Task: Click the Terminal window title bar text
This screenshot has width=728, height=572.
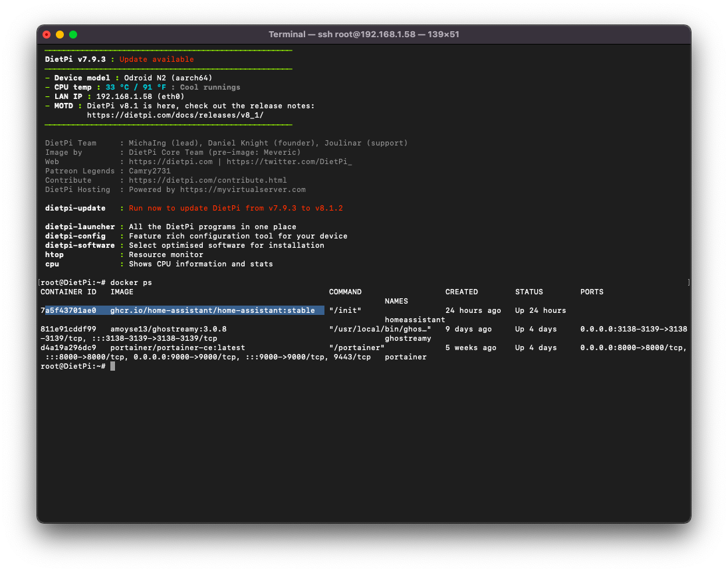Action: pyautogui.click(x=364, y=35)
